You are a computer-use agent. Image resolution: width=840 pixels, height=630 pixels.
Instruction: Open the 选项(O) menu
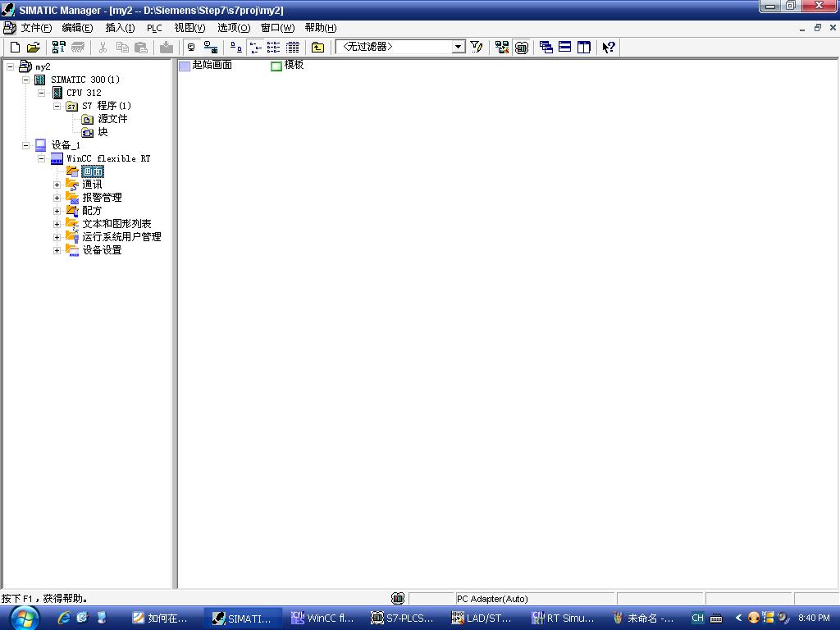[x=233, y=28]
